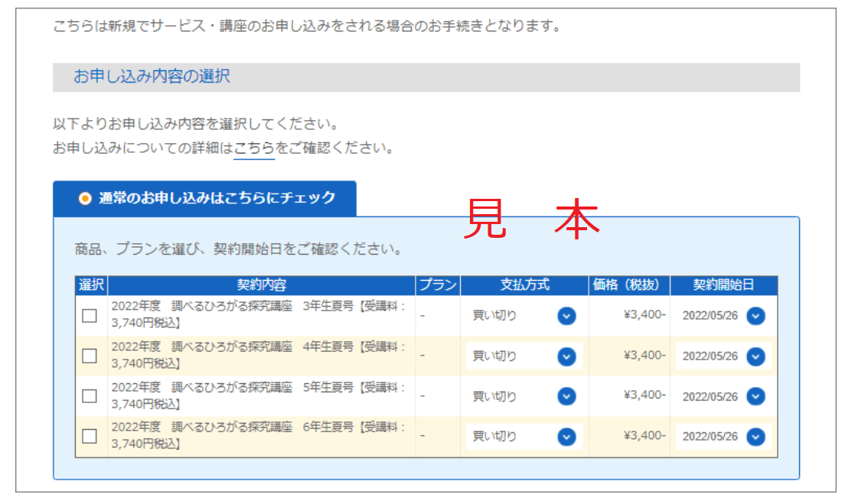Click the ¥3,400- price in 3年生夏号 row

644,315
